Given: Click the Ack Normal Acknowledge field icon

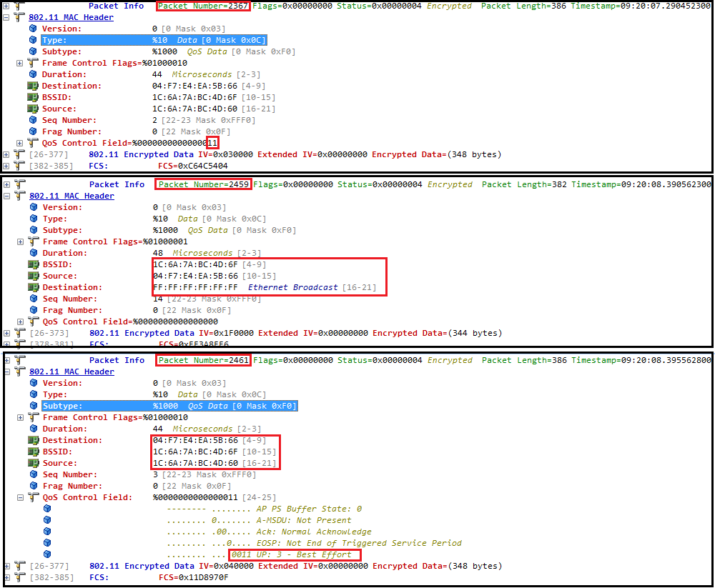Looking at the screenshot, I should coord(47,532).
